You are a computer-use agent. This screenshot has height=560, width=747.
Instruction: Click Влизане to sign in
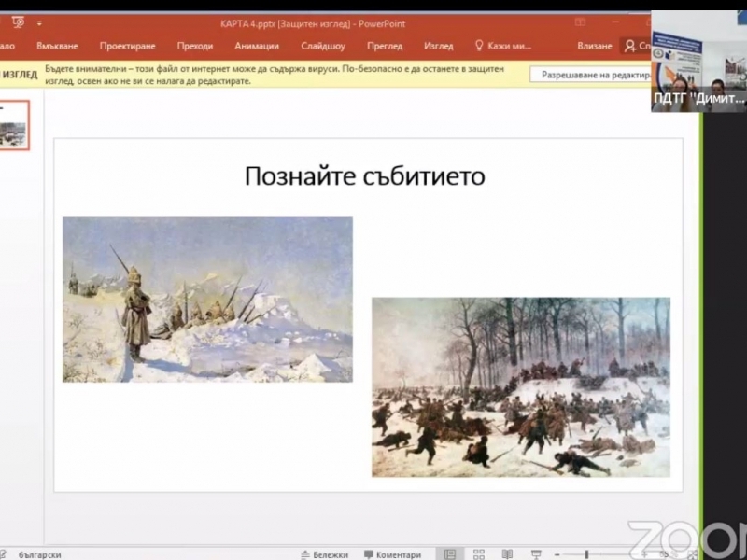(x=595, y=46)
